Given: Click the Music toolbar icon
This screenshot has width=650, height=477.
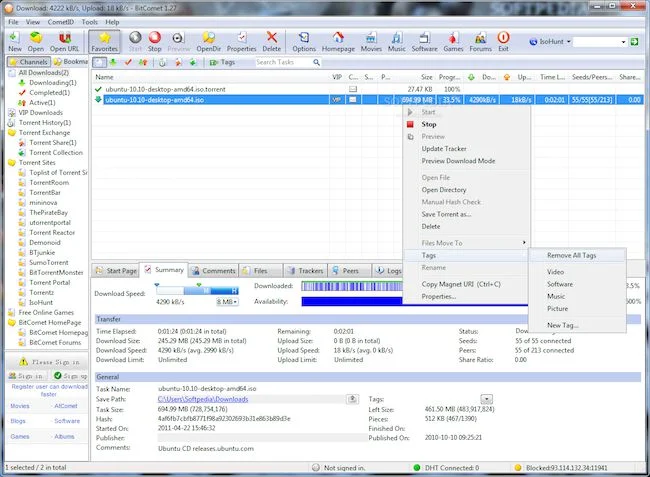Looking at the screenshot, I should point(397,42).
